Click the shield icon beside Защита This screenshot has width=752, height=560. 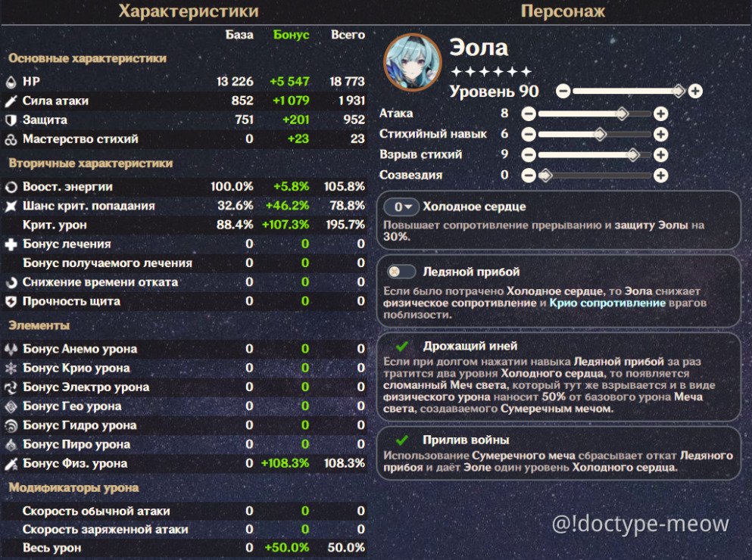coord(11,120)
